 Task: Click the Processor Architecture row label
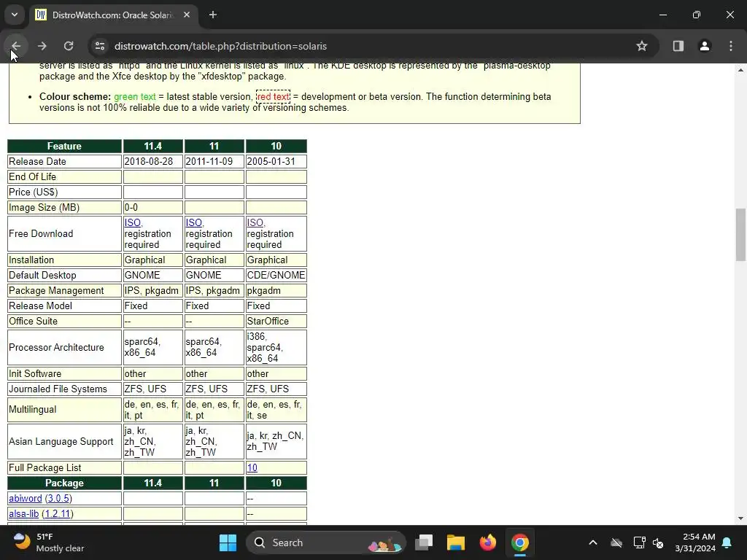click(56, 347)
